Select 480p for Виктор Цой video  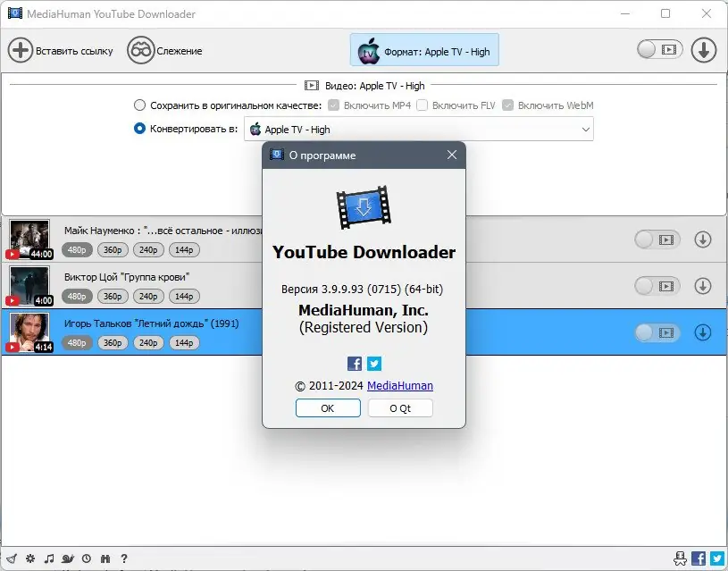pos(77,297)
